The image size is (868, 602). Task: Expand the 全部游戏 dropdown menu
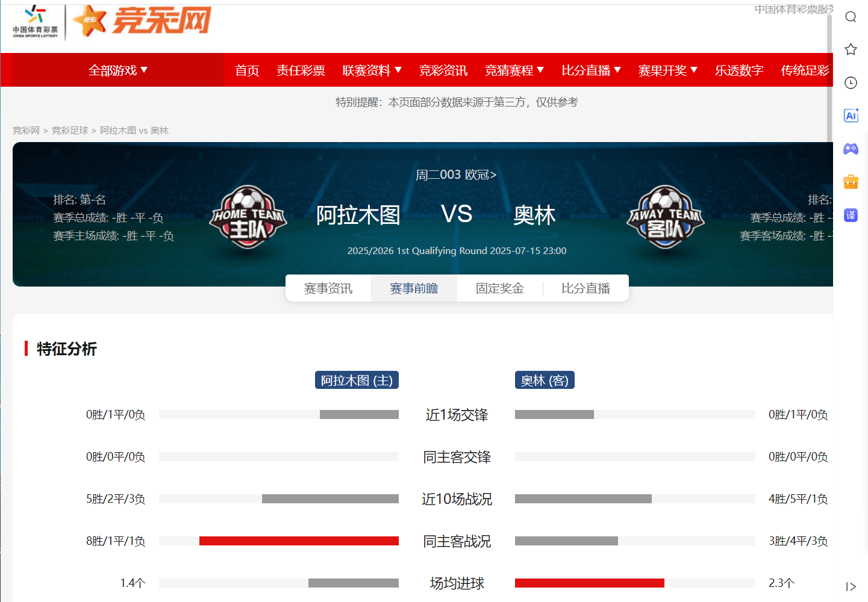[118, 70]
